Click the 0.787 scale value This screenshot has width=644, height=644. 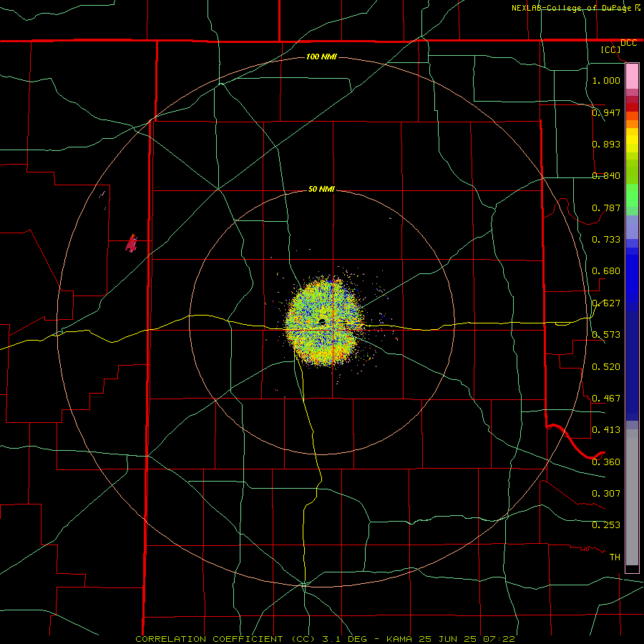pos(606,208)
